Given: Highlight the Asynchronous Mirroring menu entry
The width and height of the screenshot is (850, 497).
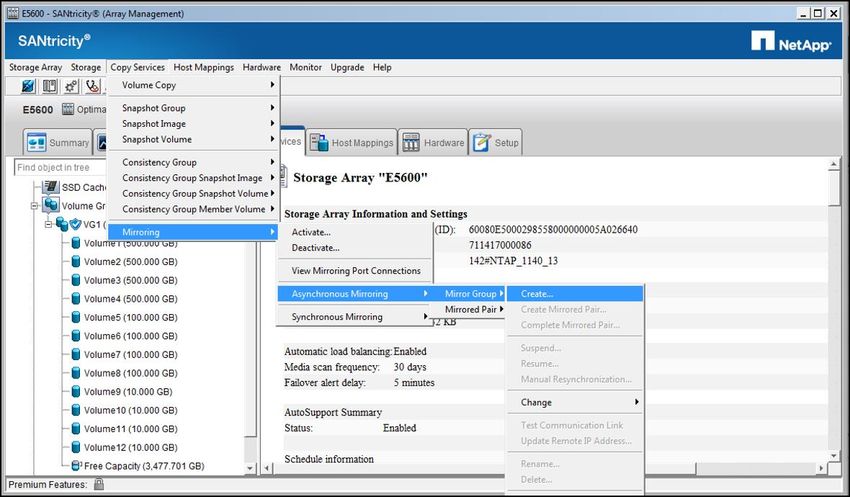Looking at the screenshot, I should click(x=355, y=294).
